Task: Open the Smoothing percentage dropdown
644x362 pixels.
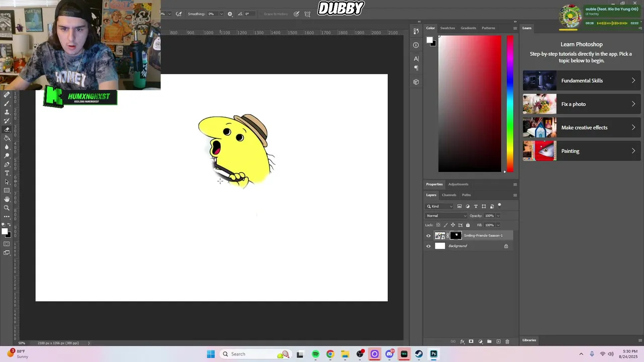Action: 221,14
